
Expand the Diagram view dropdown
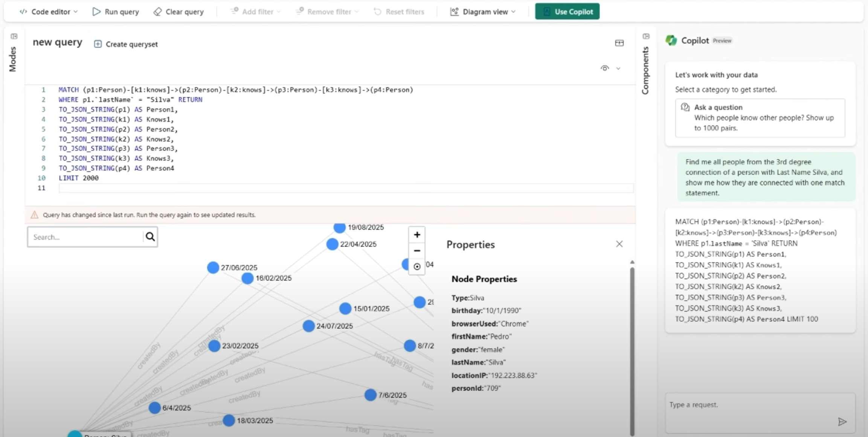click(x=483, y=12)
